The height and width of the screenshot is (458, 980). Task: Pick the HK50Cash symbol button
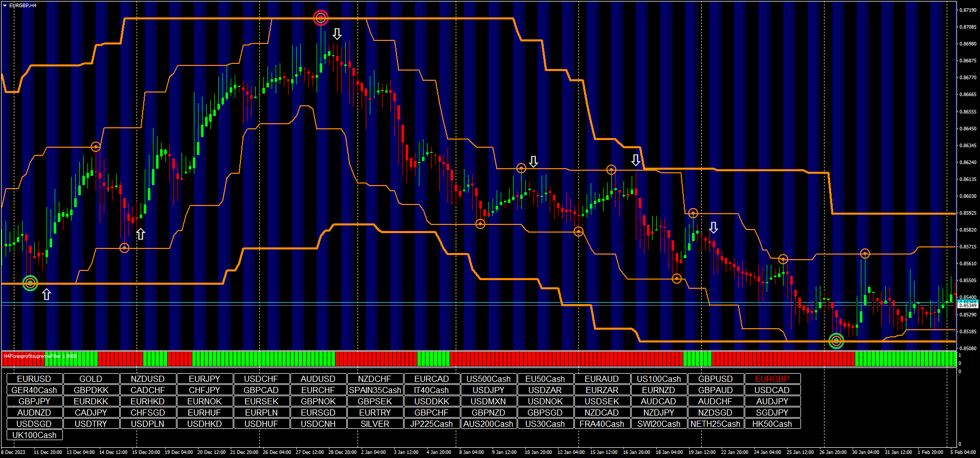coord(772,424)
